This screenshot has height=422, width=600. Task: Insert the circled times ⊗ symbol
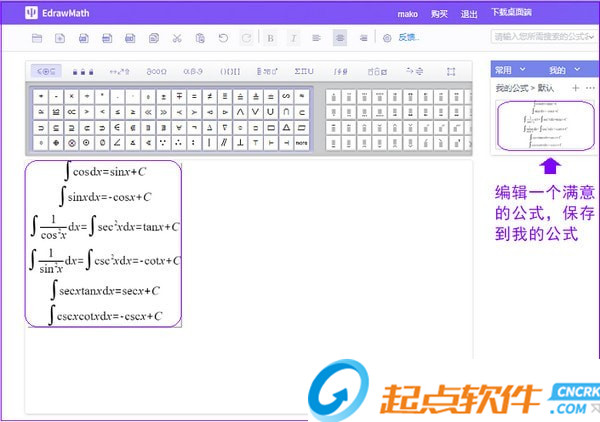tap(72, 143)
